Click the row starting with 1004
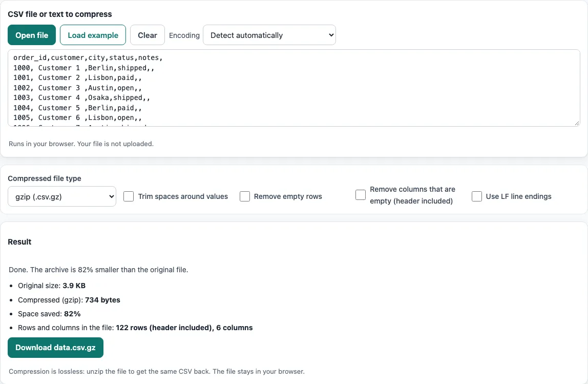The image size is (588, 384). tap(78, 108)
